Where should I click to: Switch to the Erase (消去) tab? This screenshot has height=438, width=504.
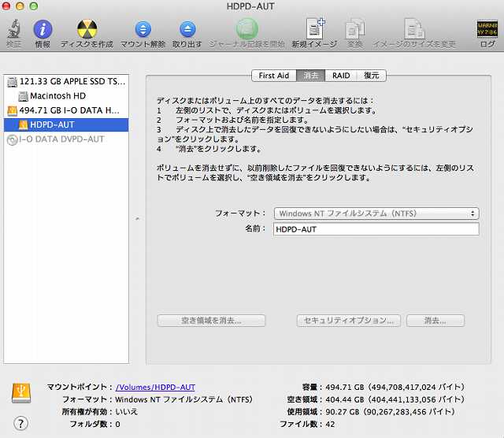coord(310,76)
